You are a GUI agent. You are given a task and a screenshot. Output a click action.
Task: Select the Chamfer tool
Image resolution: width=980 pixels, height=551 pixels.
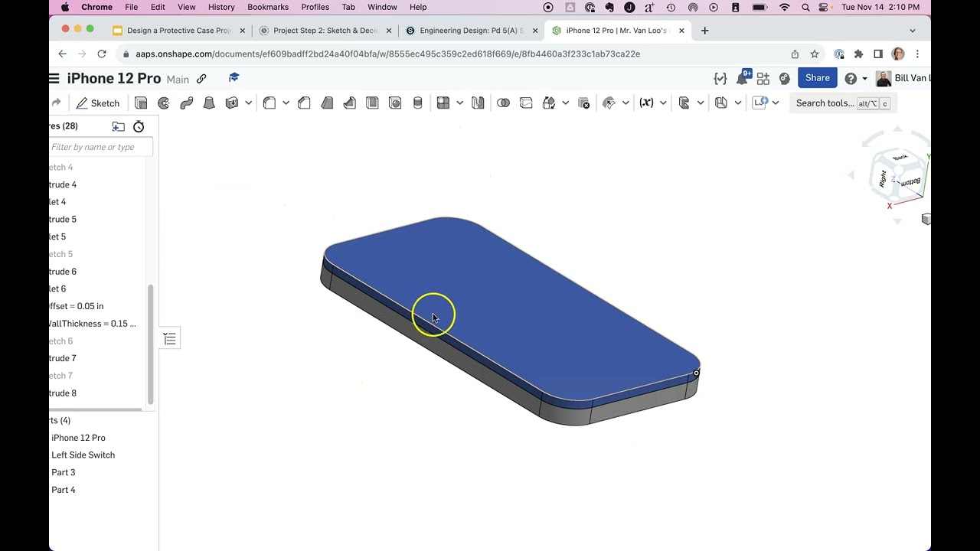304,103
